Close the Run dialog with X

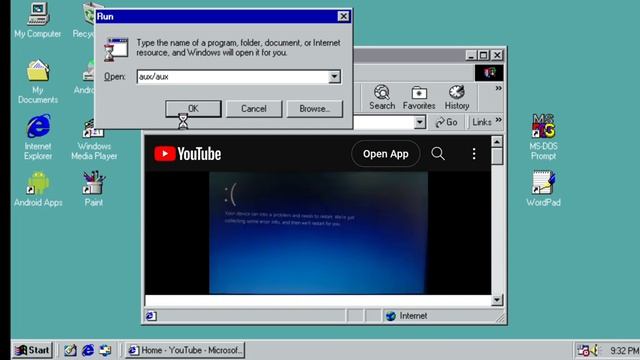343,16
